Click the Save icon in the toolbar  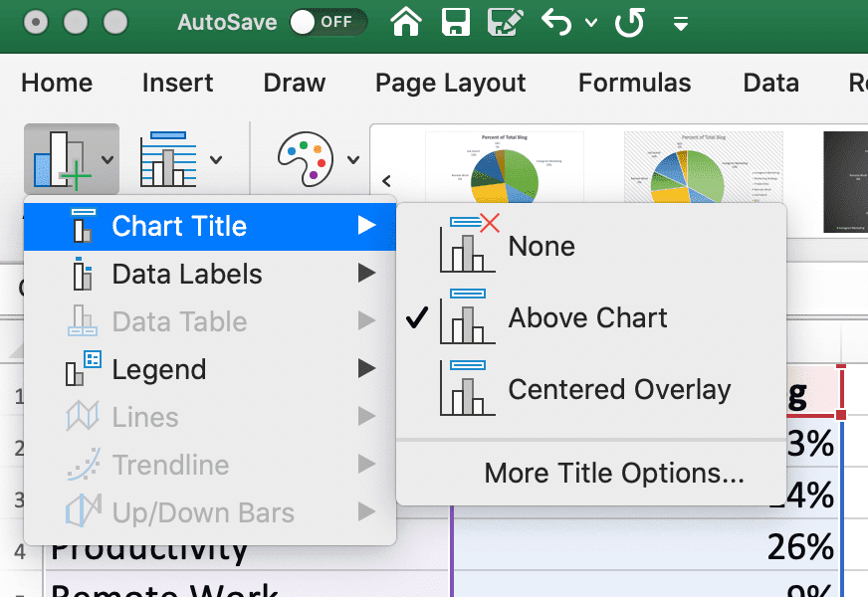pos(456,22)
